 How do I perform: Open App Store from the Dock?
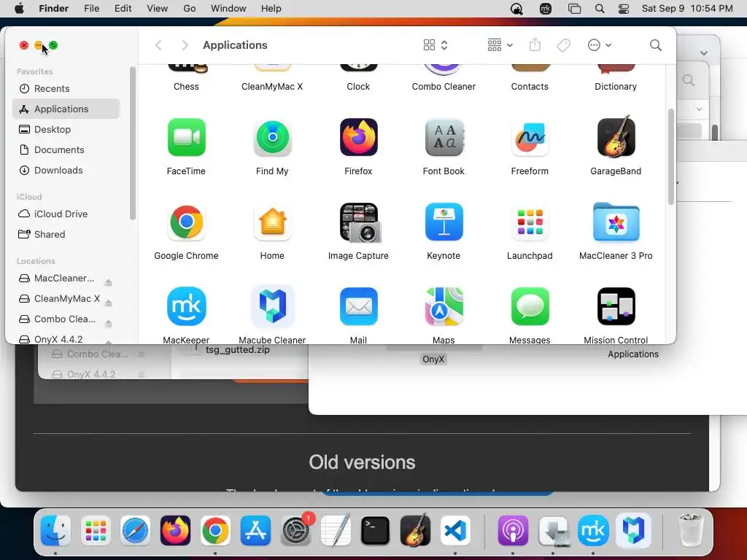click(x=255, y=530)
